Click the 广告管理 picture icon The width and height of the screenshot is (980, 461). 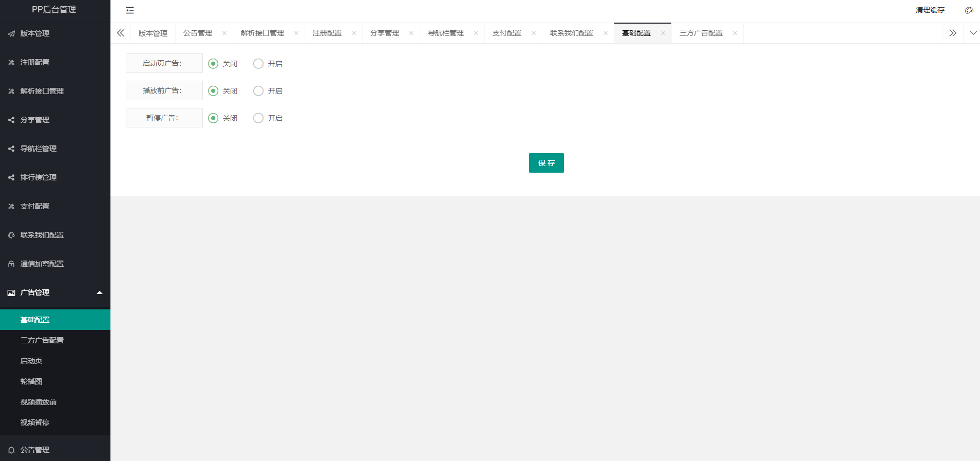11,292
